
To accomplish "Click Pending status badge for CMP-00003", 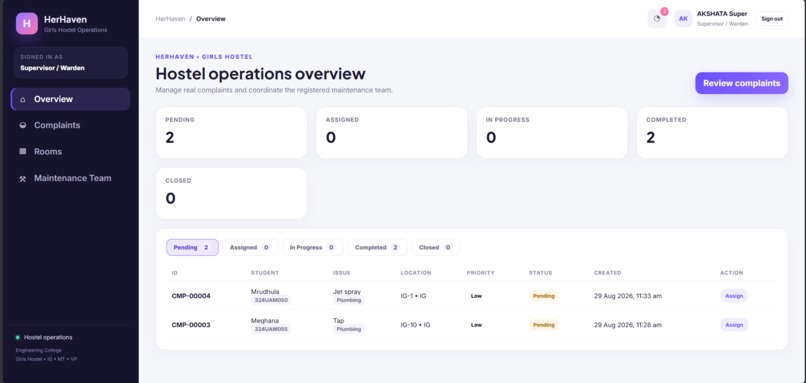I will pos(543,325).
